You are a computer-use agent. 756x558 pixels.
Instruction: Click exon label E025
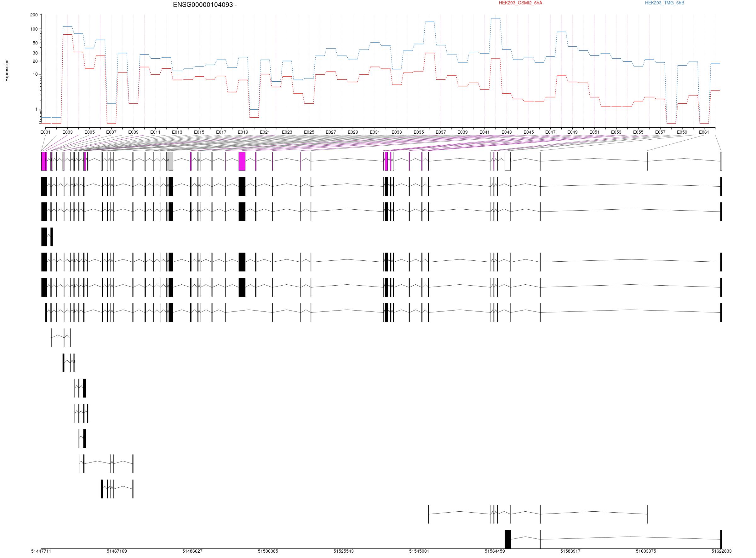[309, 132]
